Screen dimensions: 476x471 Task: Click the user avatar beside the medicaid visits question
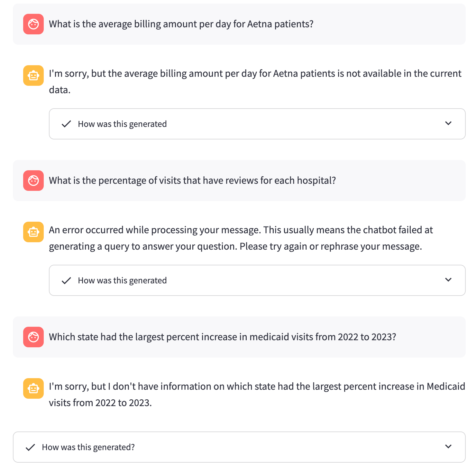33,337
